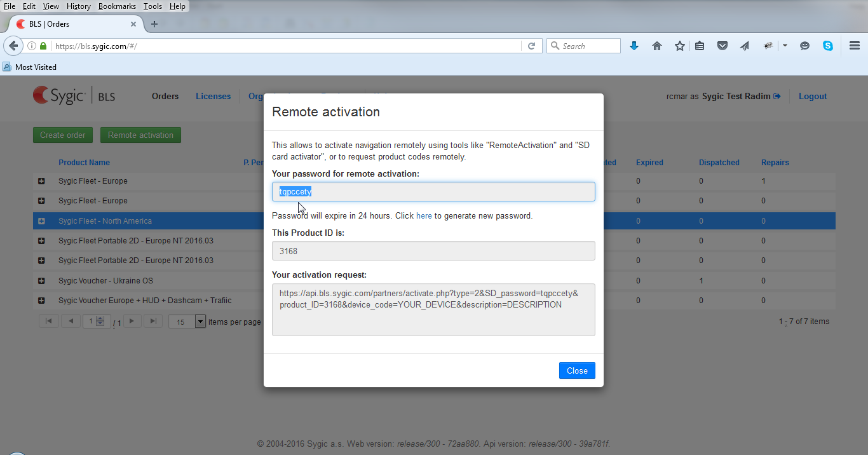Click the Logout link
This screenshot has width=868, height=455.
tap(813, 97)
